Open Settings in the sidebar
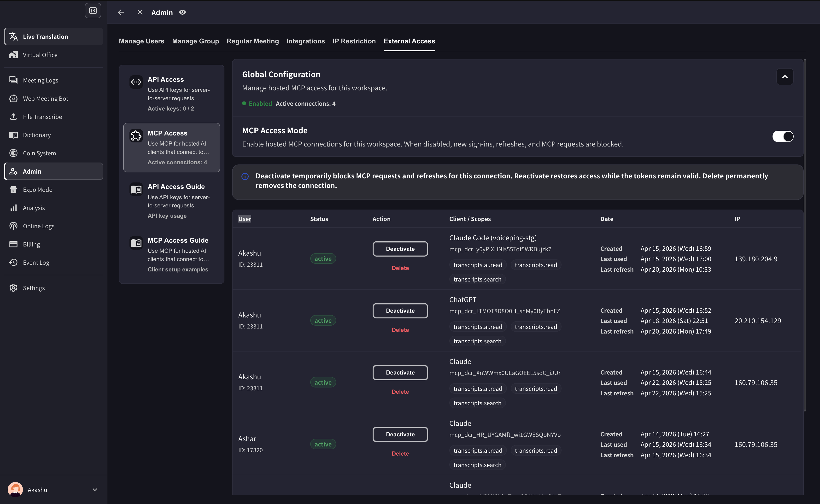The width and height of the screenshot is (820, 504). 53,288
